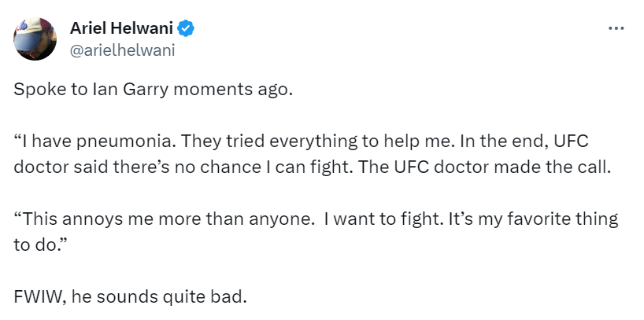
Task: Click the words "moments ago"
Action: (x=237, y=89)
